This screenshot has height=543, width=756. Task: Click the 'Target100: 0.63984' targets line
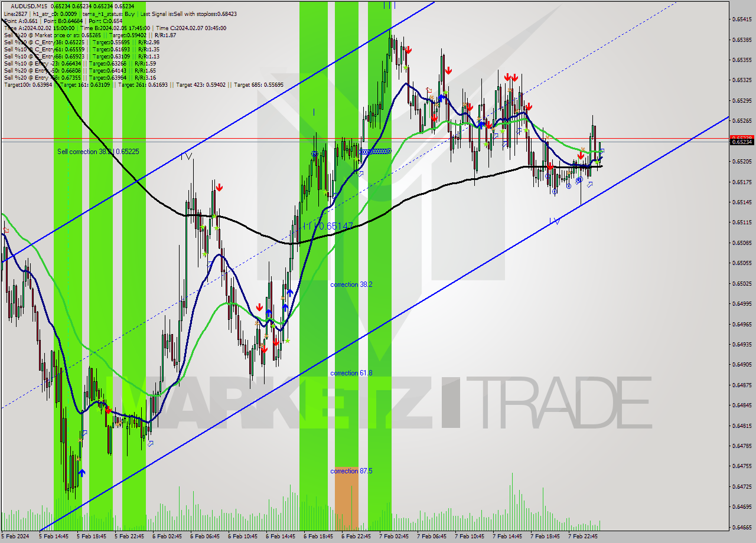144,84
